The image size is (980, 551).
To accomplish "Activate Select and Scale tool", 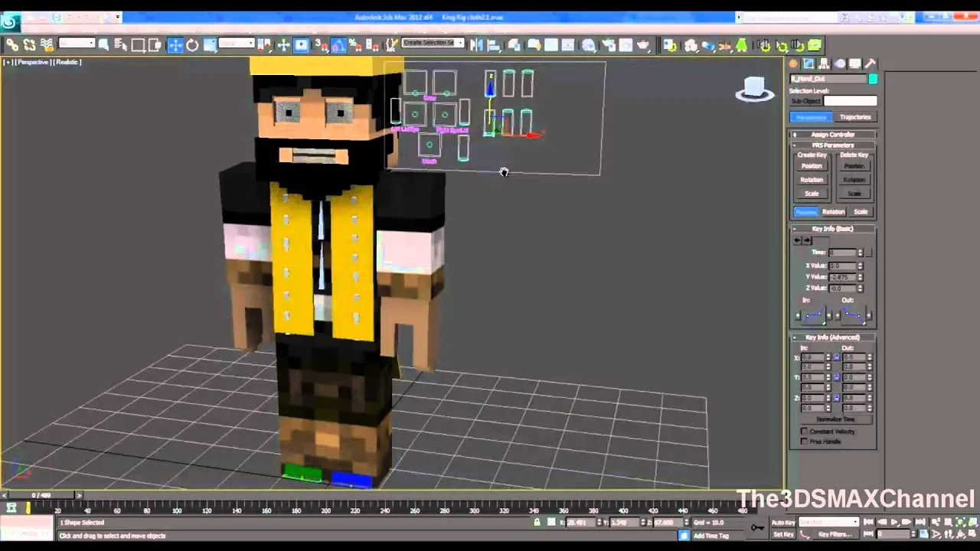I will click(x=210, y=45).
